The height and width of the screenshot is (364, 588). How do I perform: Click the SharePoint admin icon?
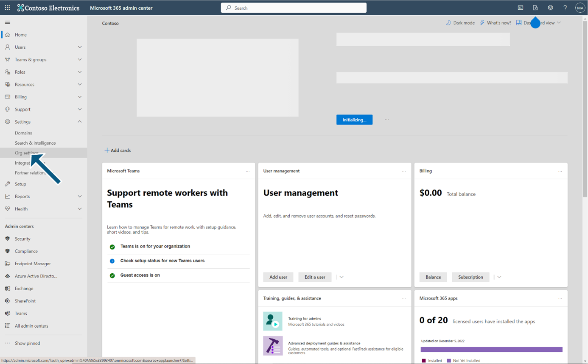coord(7,301)
